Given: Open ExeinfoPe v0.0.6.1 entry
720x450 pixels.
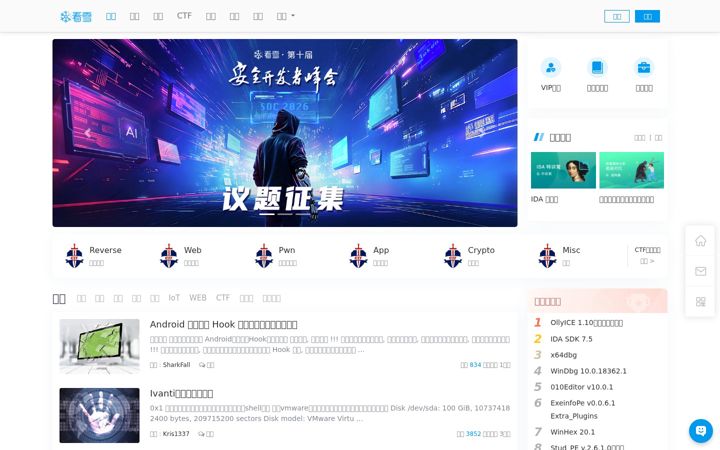Looking at the screenshot, I should click(583, 409).
